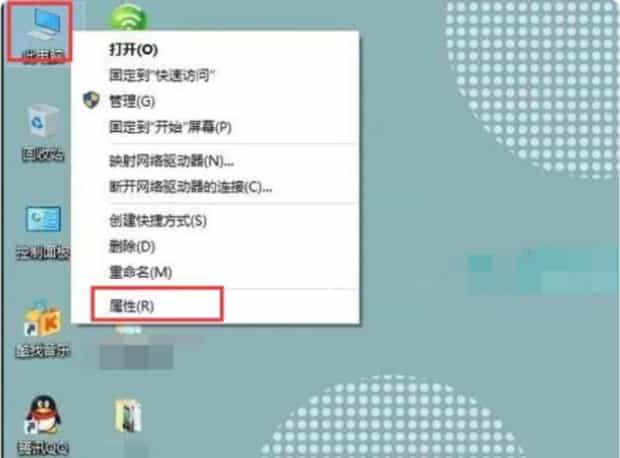Select the 腾讯QQ penguin shortcut icon
This screenshot has width=620, height=458.
43,424
